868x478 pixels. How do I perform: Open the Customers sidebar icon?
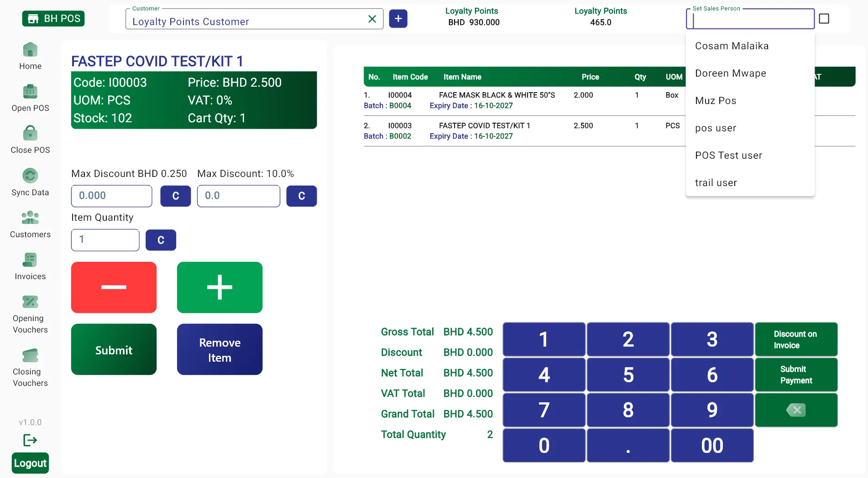[30, 218]
